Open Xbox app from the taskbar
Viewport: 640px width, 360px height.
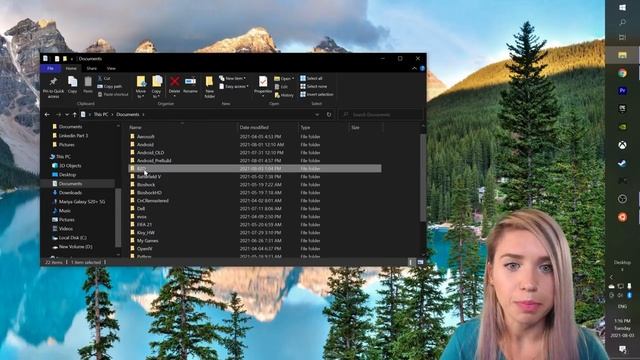(x=622, y=145)
